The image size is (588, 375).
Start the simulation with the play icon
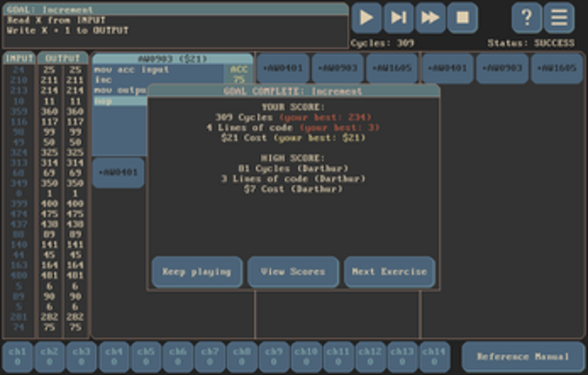point(366,17)
